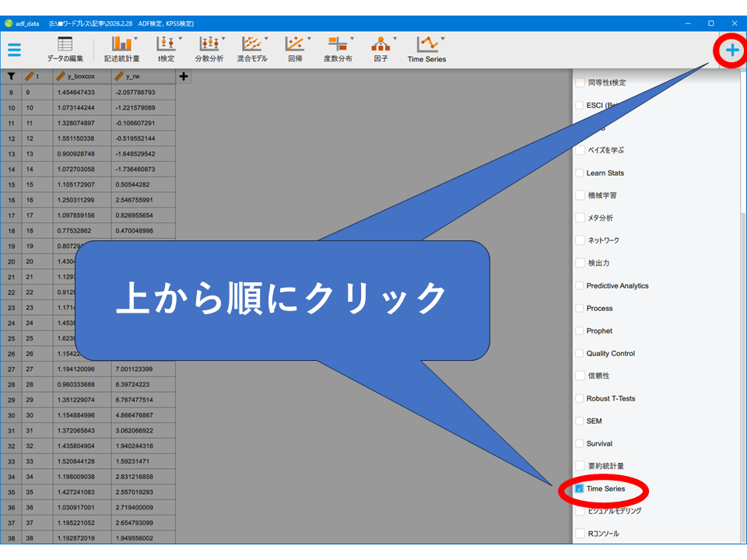The height and width of the screenshot is (560, 747).
Task: Click the filter funnel icon in table header
Action: (12, 76)
